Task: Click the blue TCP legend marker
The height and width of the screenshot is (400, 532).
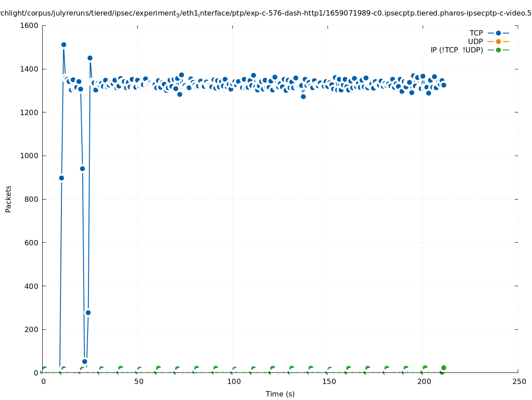Action: point(498,33)
